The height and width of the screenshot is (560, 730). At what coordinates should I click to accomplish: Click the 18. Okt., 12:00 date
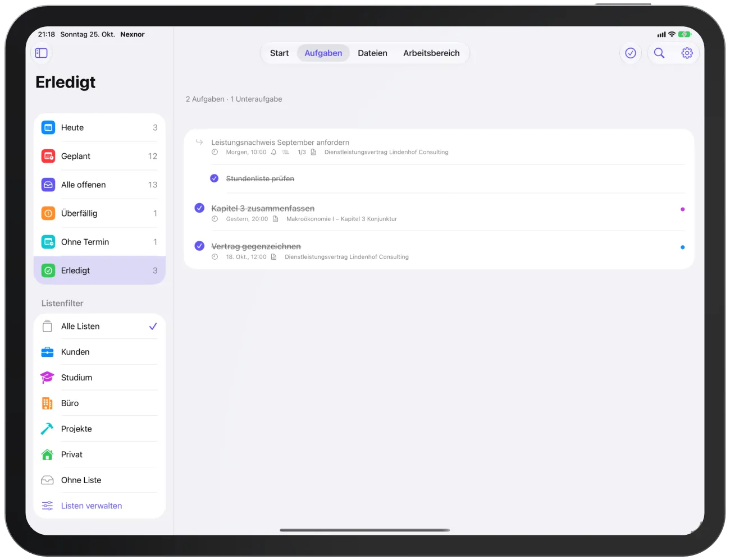246,258
